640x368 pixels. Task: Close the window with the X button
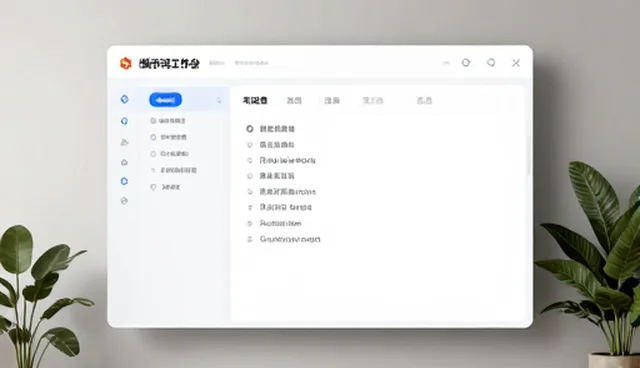pos(516,63)
